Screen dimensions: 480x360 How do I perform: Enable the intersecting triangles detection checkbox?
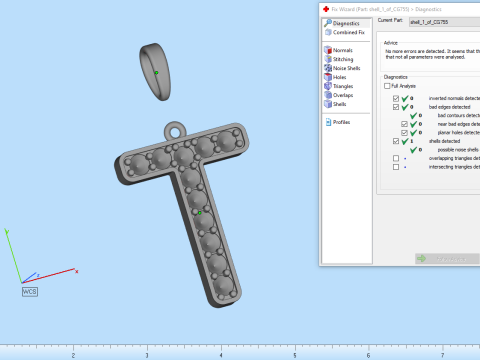pos(396,167)
